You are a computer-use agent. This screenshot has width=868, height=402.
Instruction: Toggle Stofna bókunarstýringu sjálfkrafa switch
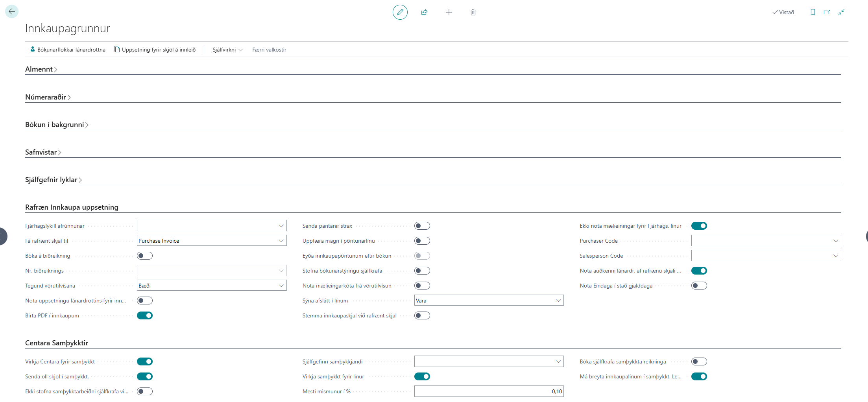click(422, 271)
